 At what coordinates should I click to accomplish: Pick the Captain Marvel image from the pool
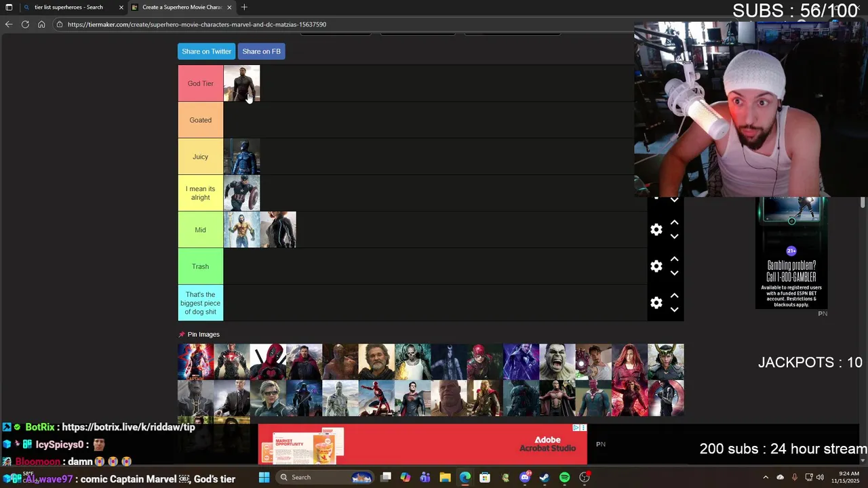click(x=195, y=362)
